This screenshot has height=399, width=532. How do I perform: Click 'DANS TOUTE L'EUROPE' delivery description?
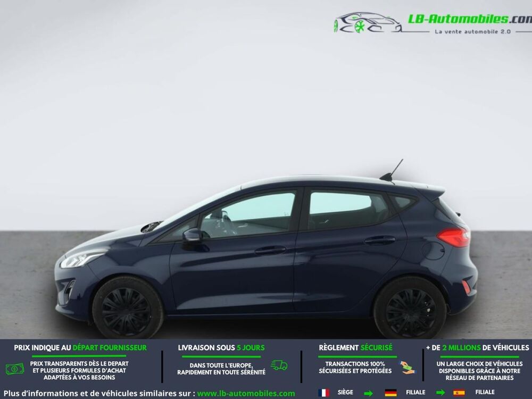pos(221,369)
